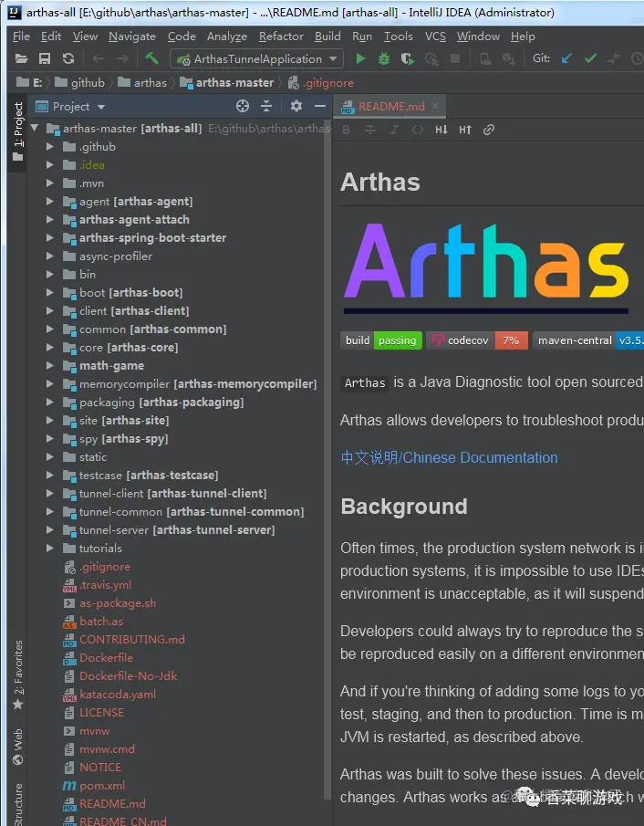The height and width of the screenshot is (826, 644).
Task: Click the maven-central version badge
Action: (588, 340)
